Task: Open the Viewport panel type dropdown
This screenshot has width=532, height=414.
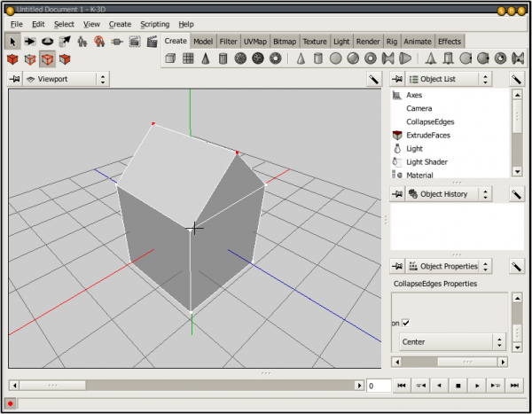Action: 66,79
